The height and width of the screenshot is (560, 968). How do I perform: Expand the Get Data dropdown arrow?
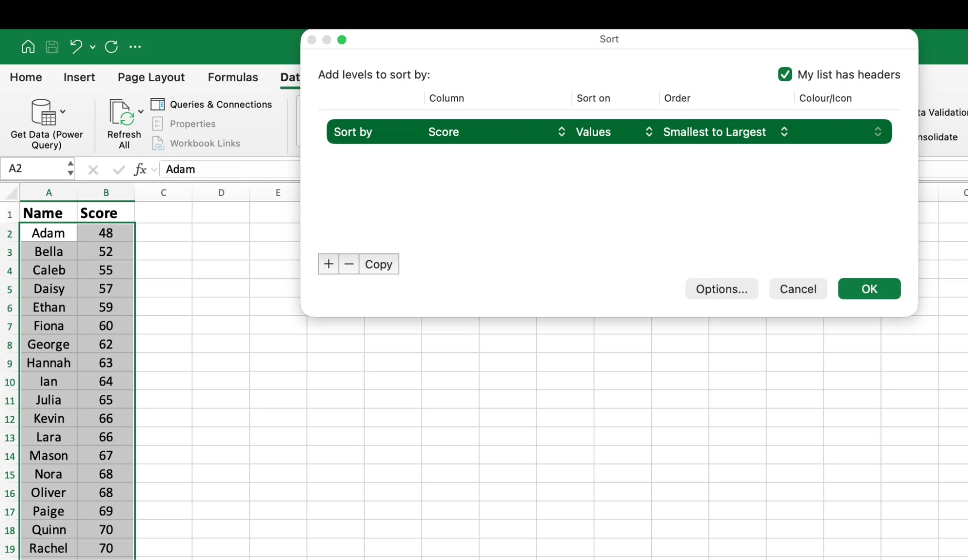tap(62, 111)
